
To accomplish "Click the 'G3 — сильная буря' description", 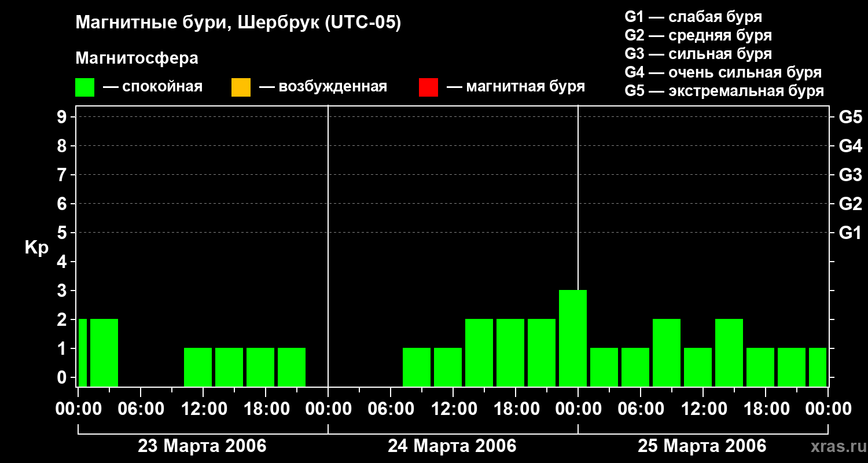I will (698, 54).
